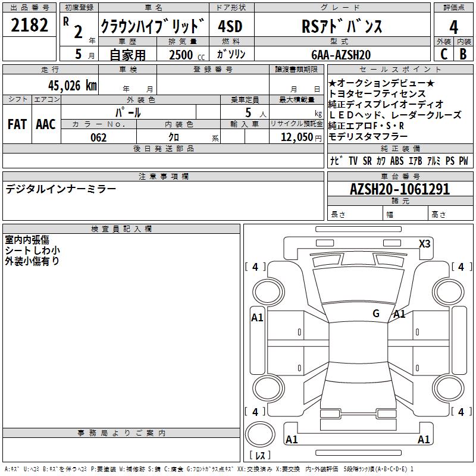Select chassis number AZSH20-1061291
The width and height of the screenshot is (476, 476).
(400, 189)
